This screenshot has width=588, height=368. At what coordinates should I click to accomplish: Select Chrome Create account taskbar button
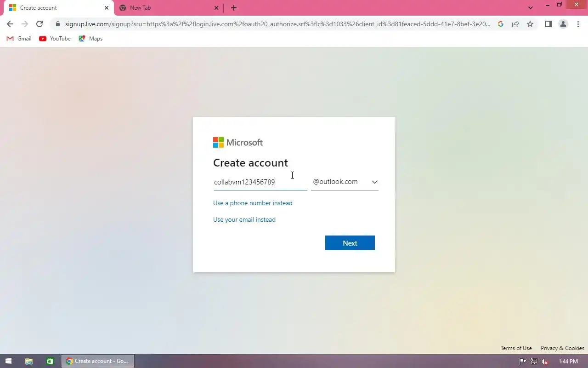[x=98, y=361]
